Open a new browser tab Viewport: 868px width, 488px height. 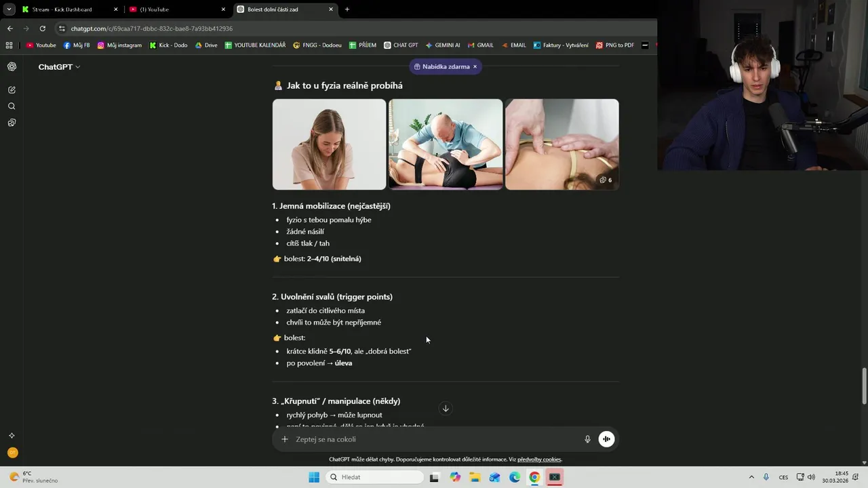(347, 9)
